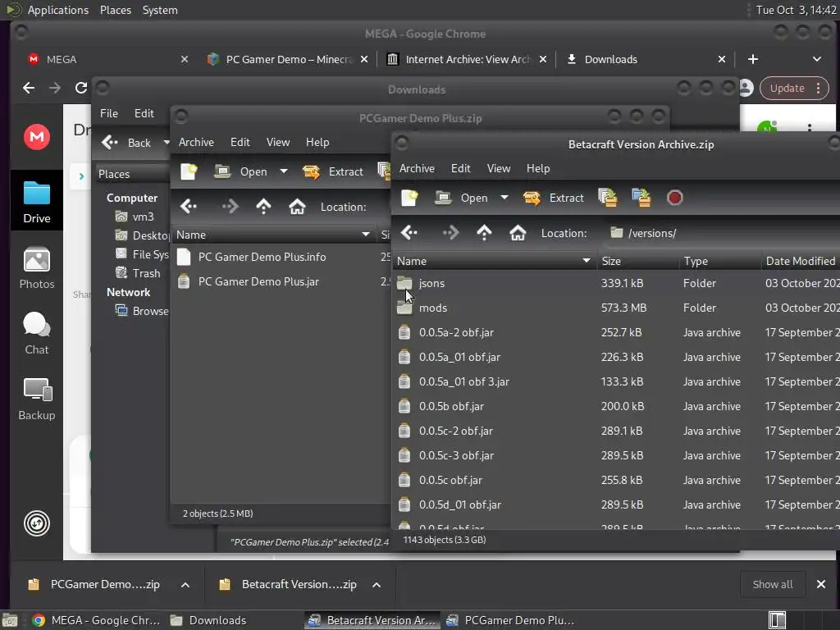The width and height of the screenshot is (840, 630).
Task: Click the Location field showing /versions/
Action: point(724,233)
